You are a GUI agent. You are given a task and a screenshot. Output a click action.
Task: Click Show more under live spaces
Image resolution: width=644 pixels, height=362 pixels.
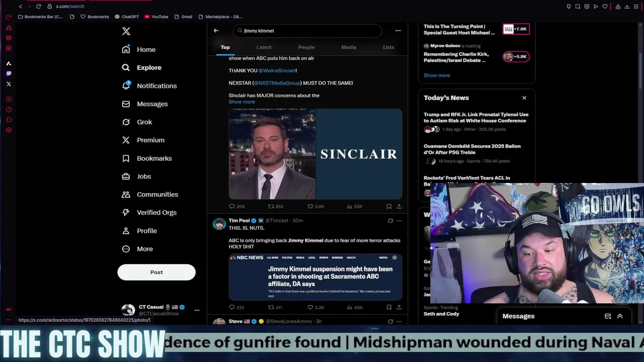[437, 75]
